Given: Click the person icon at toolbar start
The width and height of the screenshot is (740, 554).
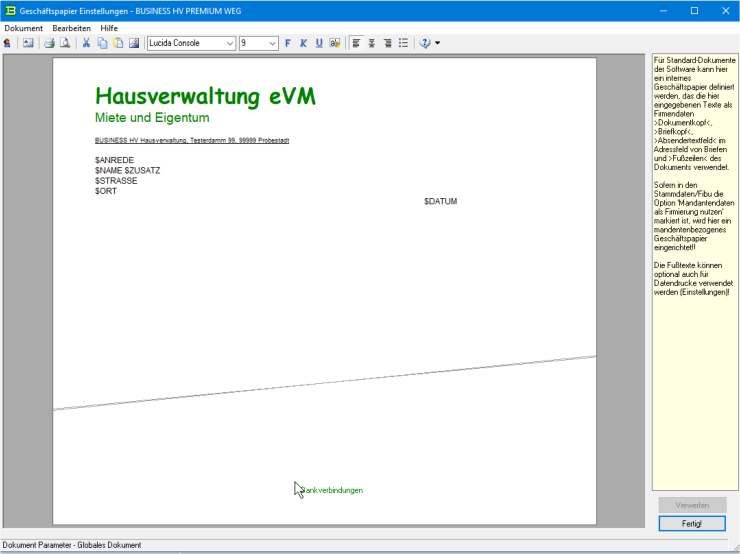Looking at the screenshot, I should [7, 43].
